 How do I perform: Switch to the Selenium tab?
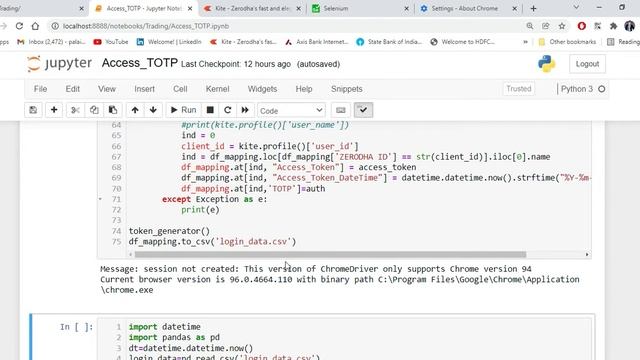click(x=359, y=8)
